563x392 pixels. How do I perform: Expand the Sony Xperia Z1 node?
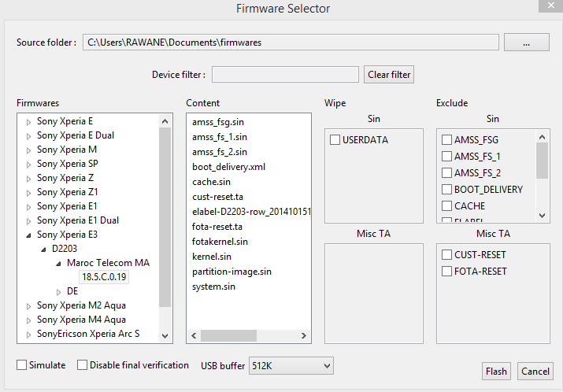(x=28, y=193)
